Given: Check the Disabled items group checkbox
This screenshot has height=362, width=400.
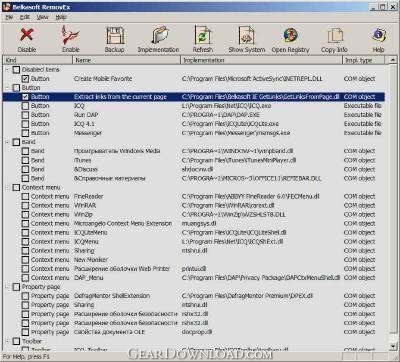Looking at the screenshot, I should (16, 70).
